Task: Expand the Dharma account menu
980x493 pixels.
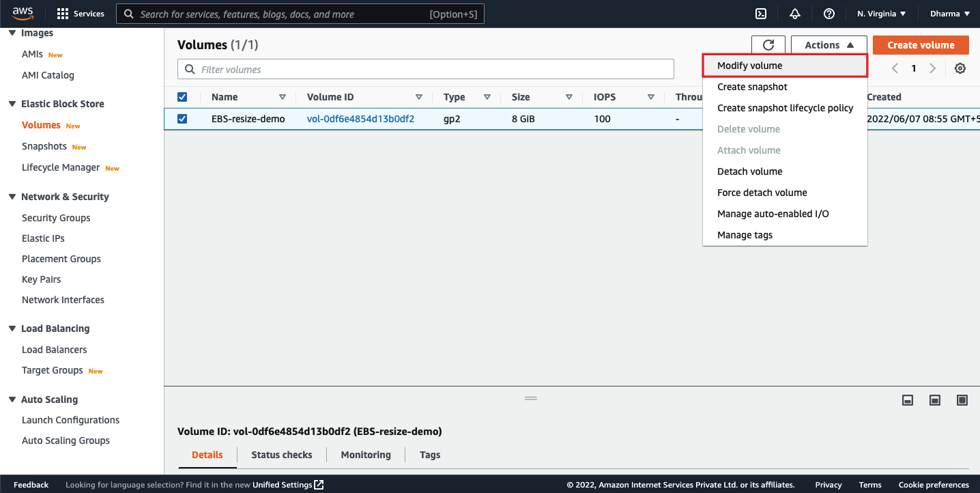Action: tap(949, 14)
